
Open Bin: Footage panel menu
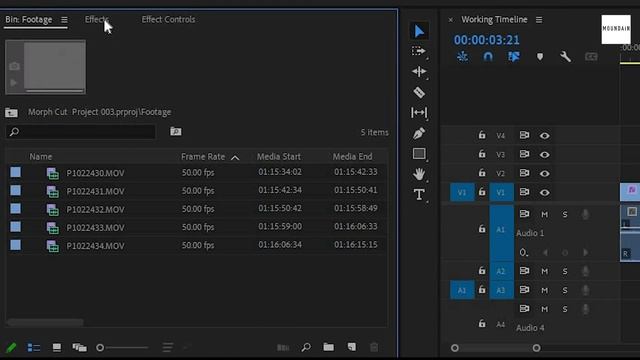(x=64, y=20)
